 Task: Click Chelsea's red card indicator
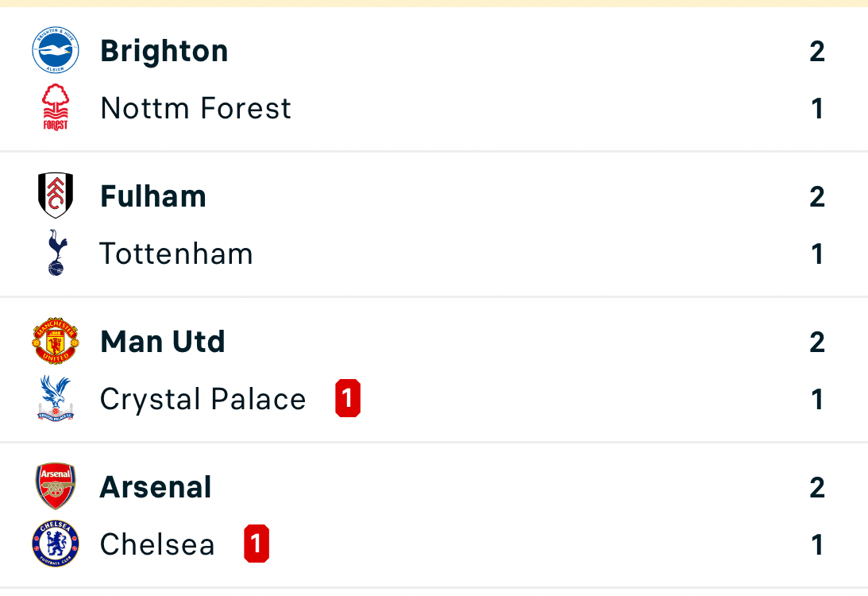[257, 544]
